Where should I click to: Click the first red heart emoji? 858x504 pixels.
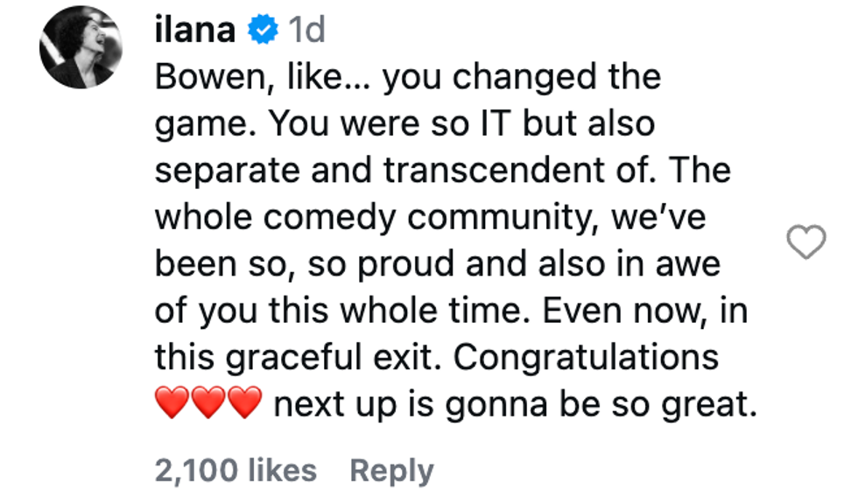pos(173,405)
